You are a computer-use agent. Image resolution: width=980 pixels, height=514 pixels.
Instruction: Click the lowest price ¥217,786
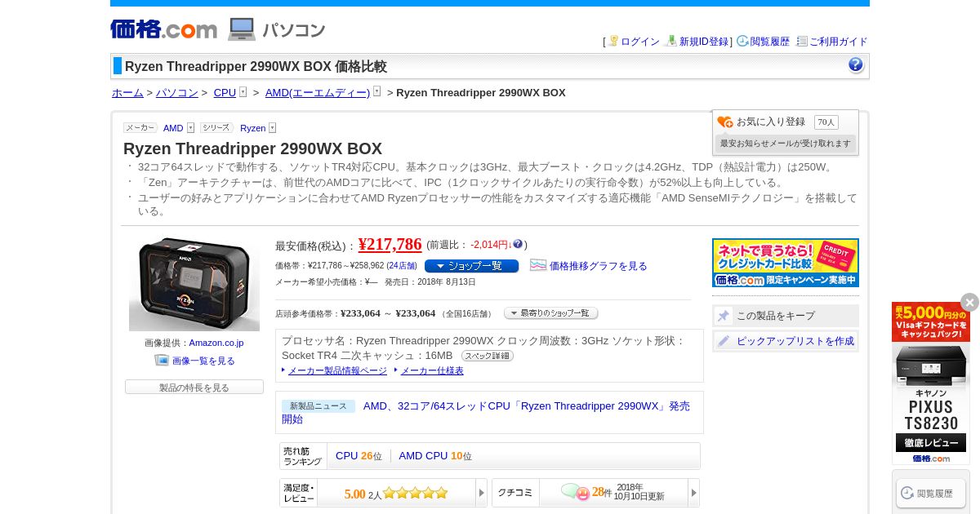(390, 244)
